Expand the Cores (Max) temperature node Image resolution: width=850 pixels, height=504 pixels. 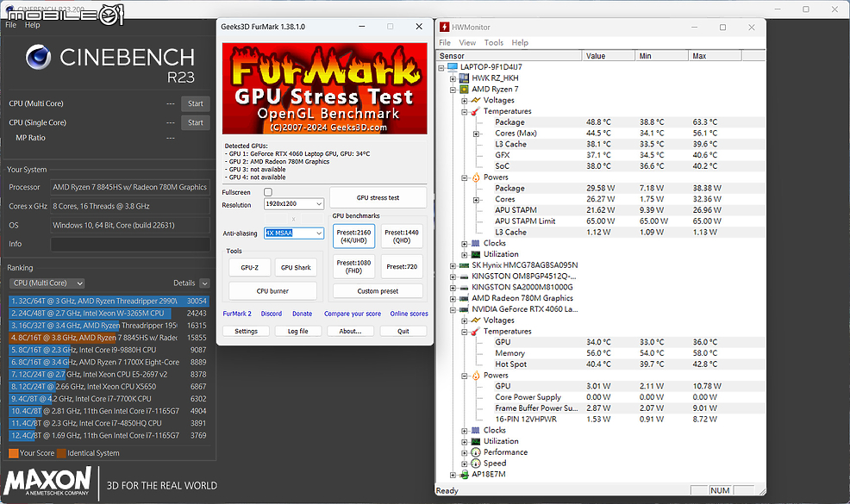[x=476, y=134]
